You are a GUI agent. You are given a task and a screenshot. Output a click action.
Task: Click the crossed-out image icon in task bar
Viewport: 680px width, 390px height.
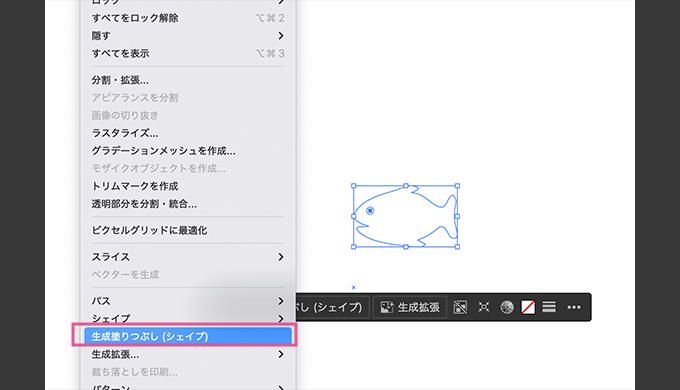click(460, 307)
